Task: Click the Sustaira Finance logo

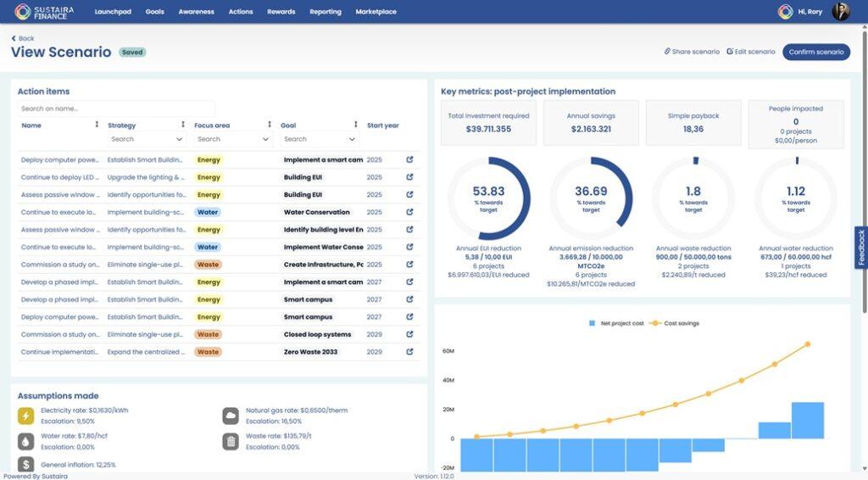Action: point(45,12)
